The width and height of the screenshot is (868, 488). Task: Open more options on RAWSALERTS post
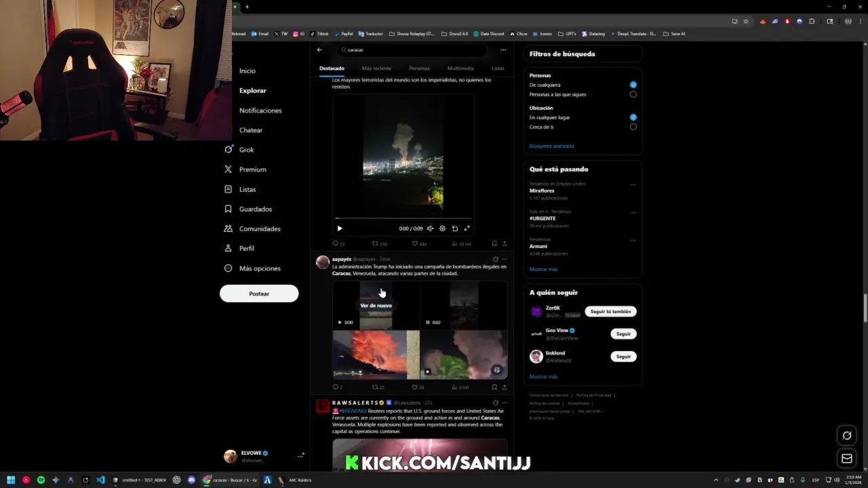pos(504,403)
